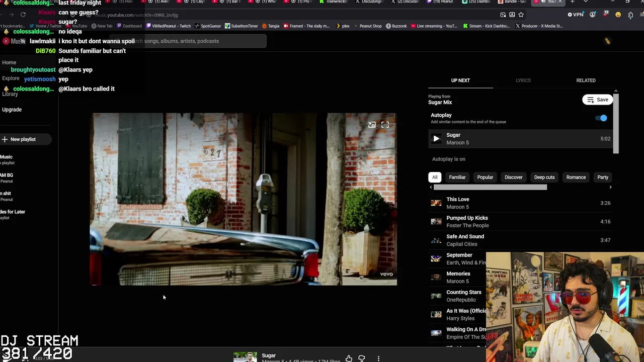Open the Home section in sidebar
Image resolution: width=644 pixels, height=362 pixels.
pyautogui.click(x=9, y=62)
